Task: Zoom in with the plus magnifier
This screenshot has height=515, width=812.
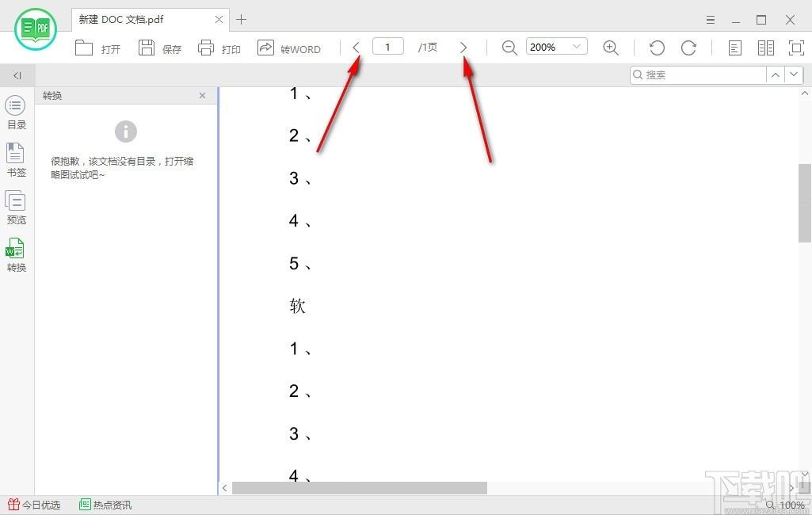Action: click(611, 48)
